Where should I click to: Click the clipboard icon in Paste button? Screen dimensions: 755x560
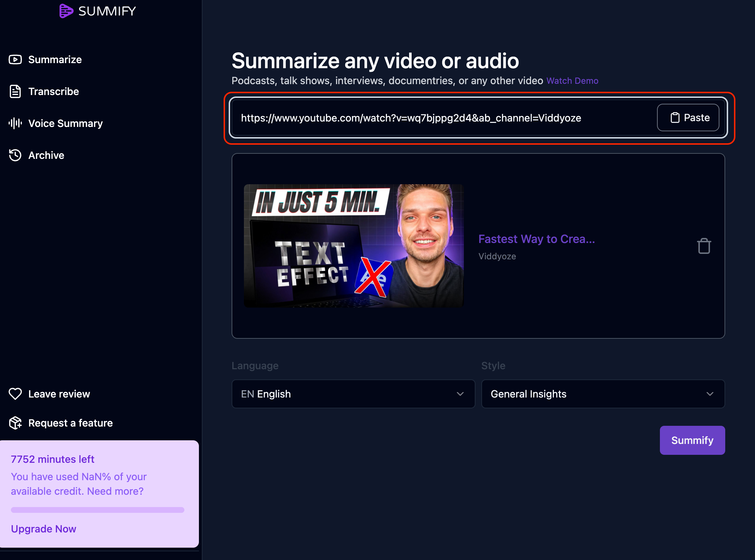point(675,118)
